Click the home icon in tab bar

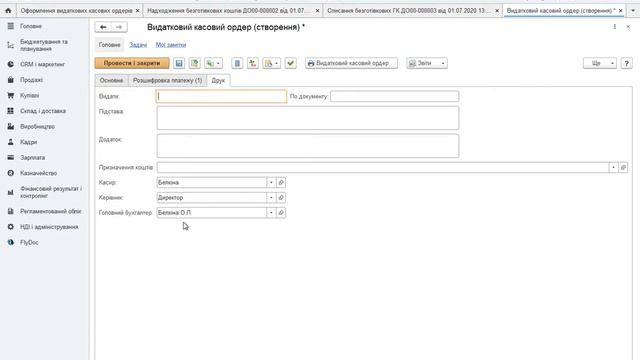point(8,11)
